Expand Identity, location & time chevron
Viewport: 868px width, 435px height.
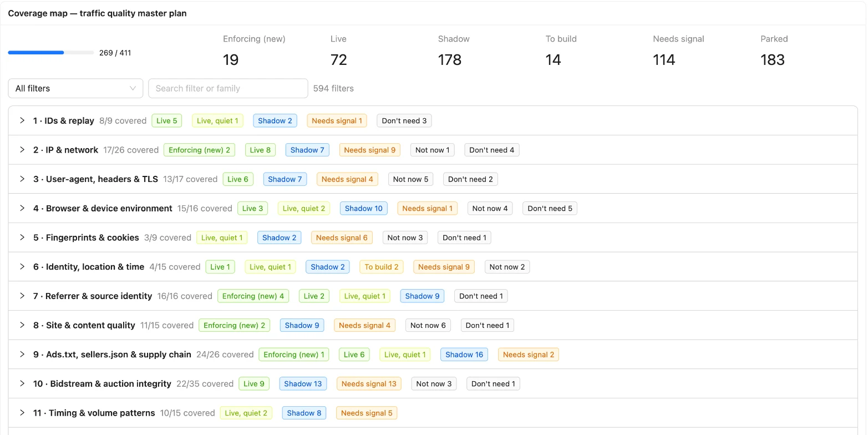click(22, 267)
